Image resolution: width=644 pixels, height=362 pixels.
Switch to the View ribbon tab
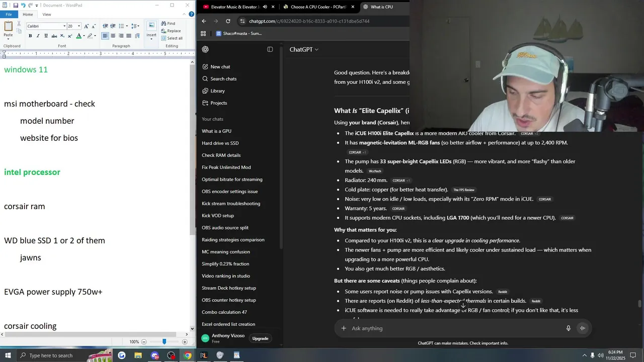point(47,15)
